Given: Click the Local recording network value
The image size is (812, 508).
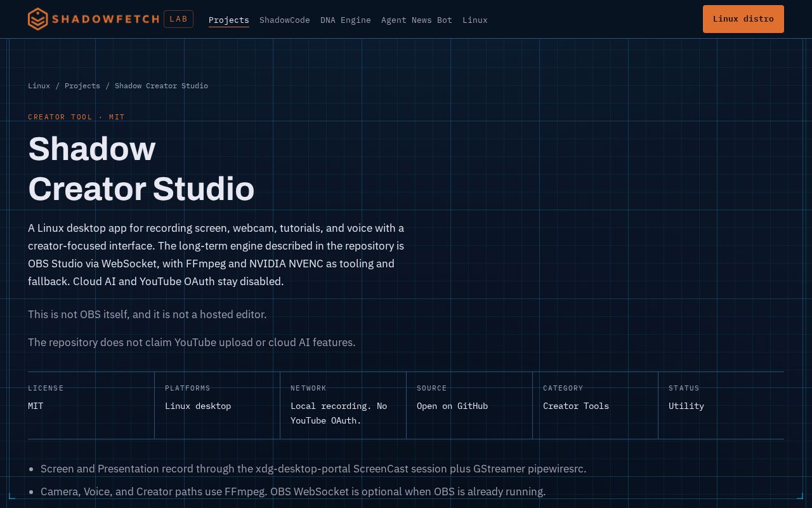Looking at the screenshot, I should tap(339, 413).
